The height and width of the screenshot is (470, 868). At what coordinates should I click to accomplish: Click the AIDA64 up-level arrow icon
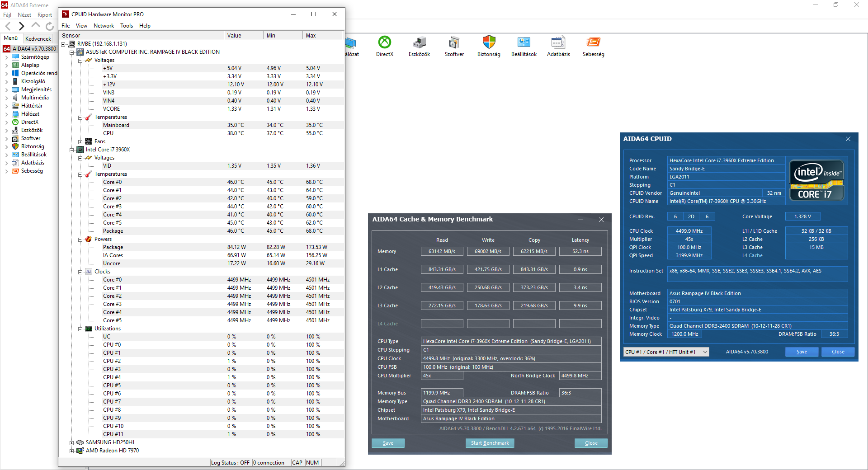36,25
